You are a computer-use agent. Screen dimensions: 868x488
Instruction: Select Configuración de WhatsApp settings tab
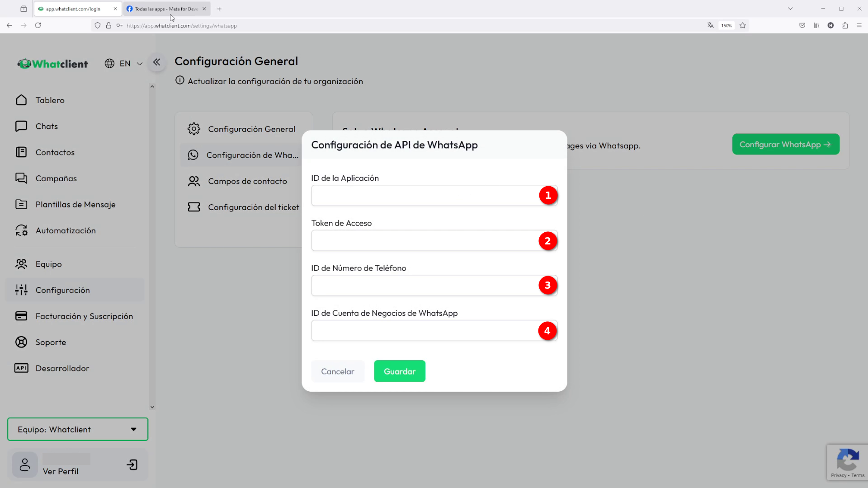point(244,155)
